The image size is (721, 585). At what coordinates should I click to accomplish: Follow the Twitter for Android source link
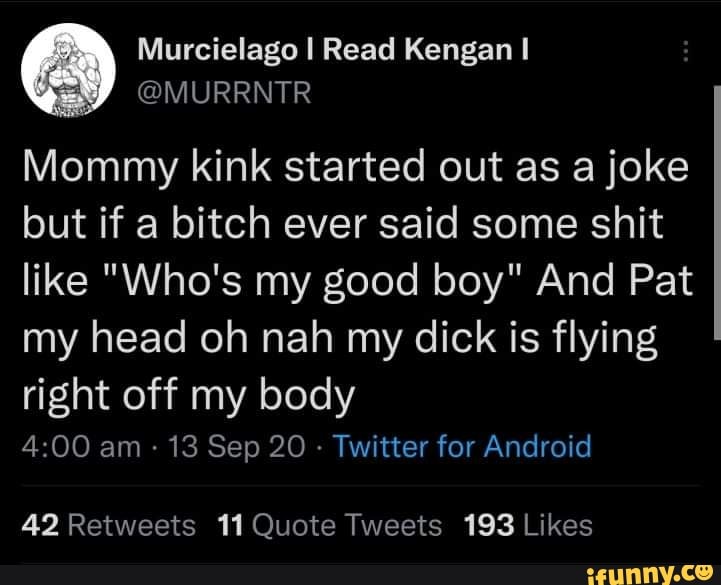point(462,446)
